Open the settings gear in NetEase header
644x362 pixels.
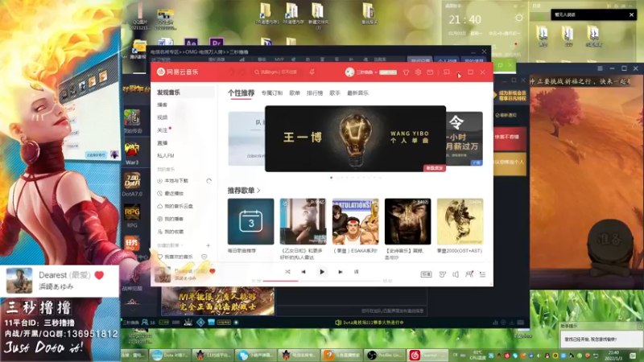coord(418,72)
